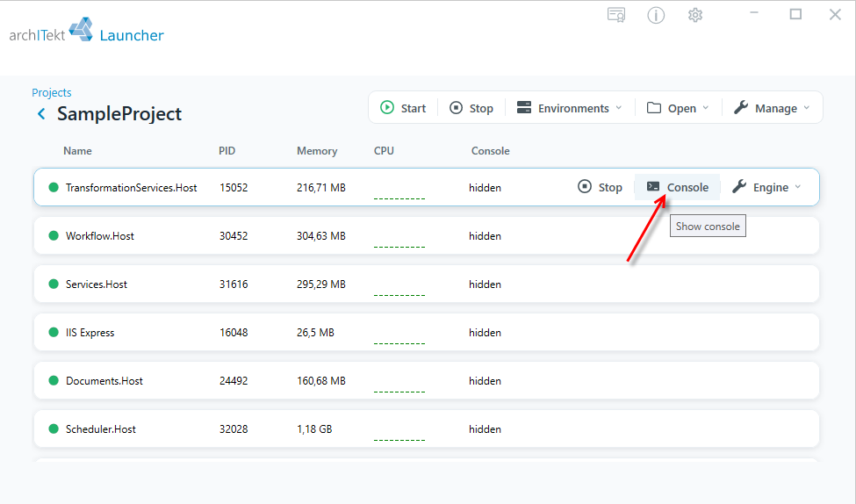
Task: Select the TransformationServices.Host row name
Action: (131, 188)
